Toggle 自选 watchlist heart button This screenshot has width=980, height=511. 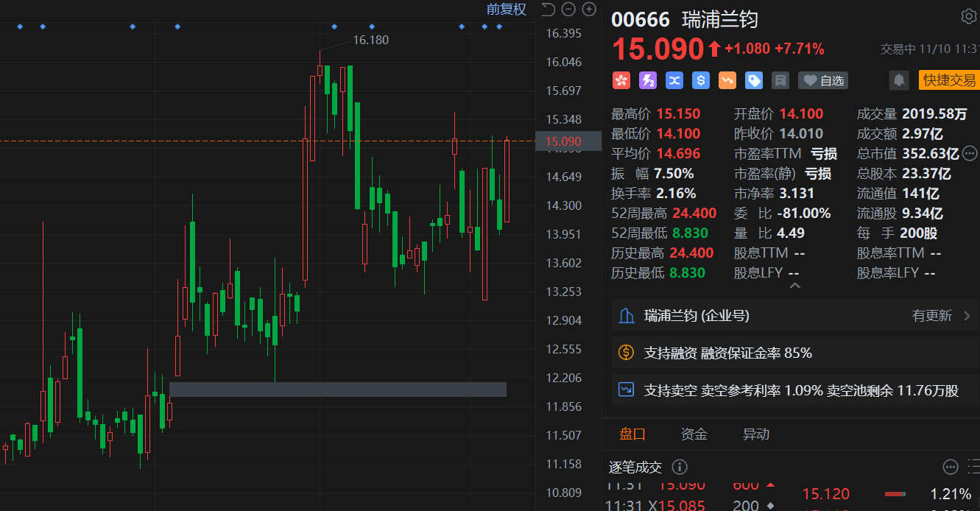pyautogui.click(x=822, y=80)
